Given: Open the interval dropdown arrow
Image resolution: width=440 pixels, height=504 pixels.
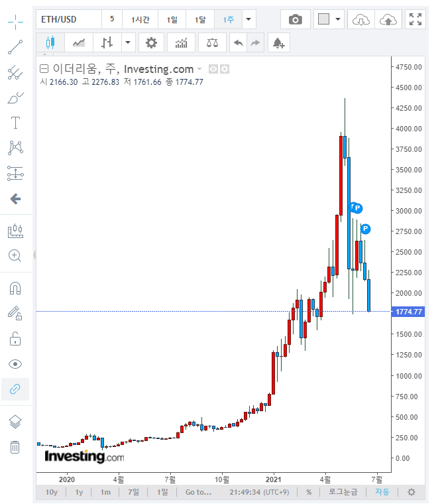Looking at the screenshot, I should click(248, 19).
